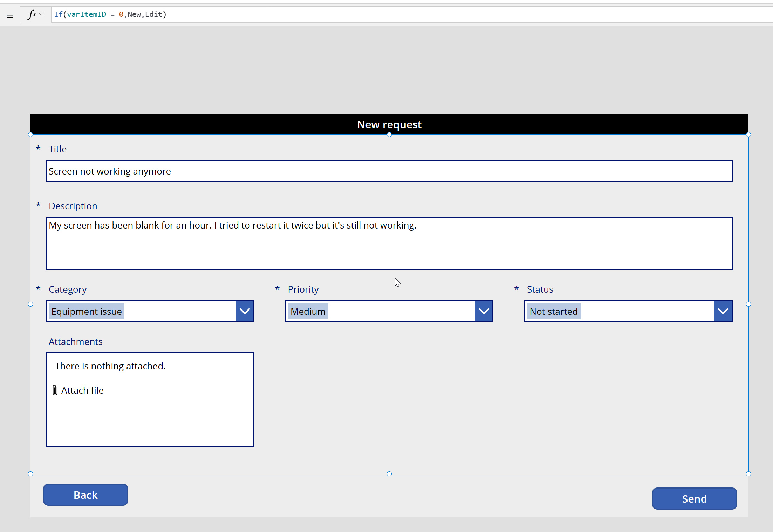
Task: Click the Attachments field label
Action: pyautogui.click(x=75, y=341)
